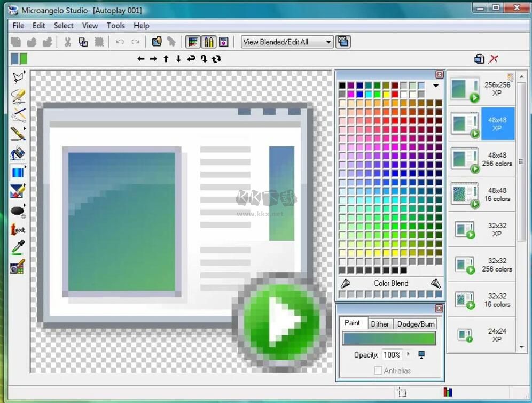The image size is (532, 403).
Task: Select the Paint Bucket fill tool
Action: pos(18,153)
